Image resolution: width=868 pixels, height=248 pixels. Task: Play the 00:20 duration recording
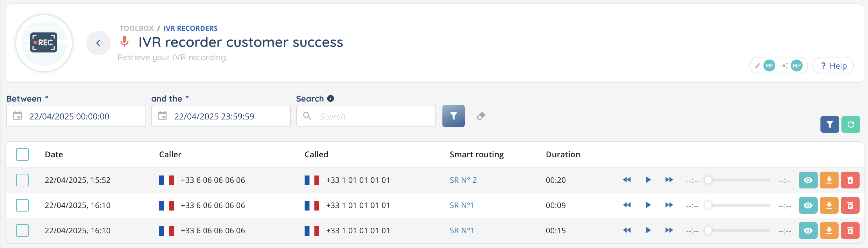pyautogui.click(x=648, y=180)
